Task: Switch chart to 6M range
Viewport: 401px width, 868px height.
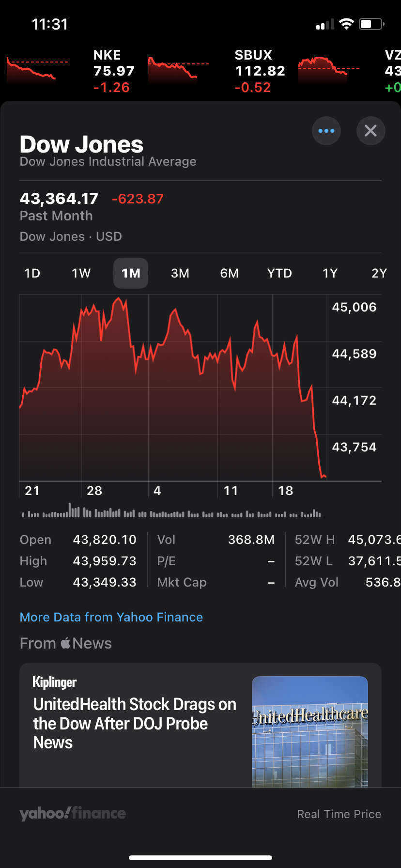Action: (229, 273)
